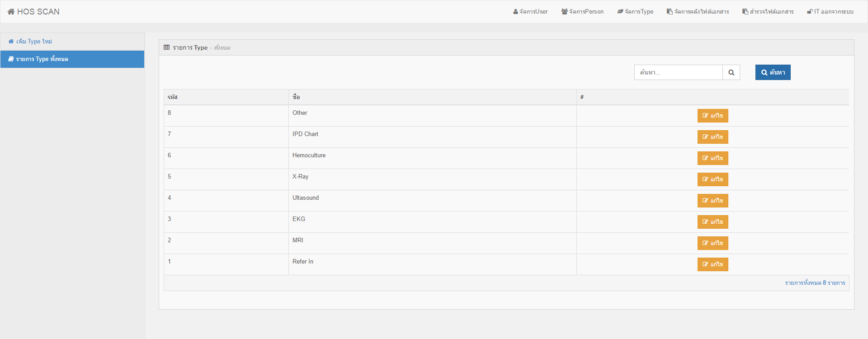
Task: Open จัดการคลังไฟล์เอกสาร page
Action: coord(698,12)
